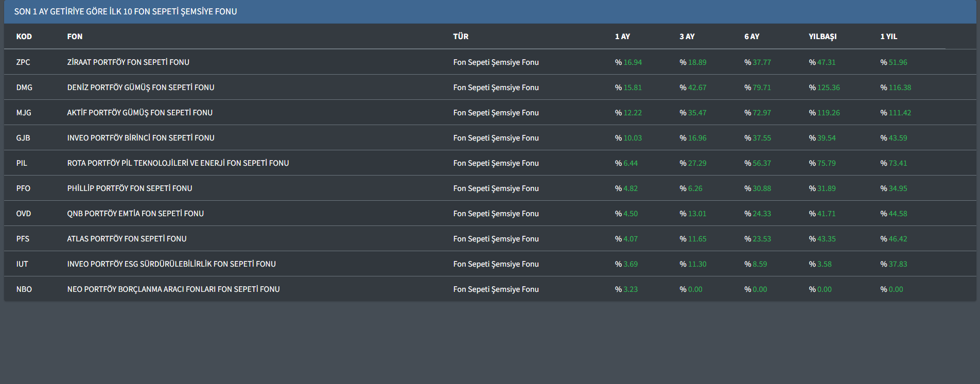This screenshot has width=980, height=384.
Task: Click the TÜR column header
Action: (x=461, y=37)
